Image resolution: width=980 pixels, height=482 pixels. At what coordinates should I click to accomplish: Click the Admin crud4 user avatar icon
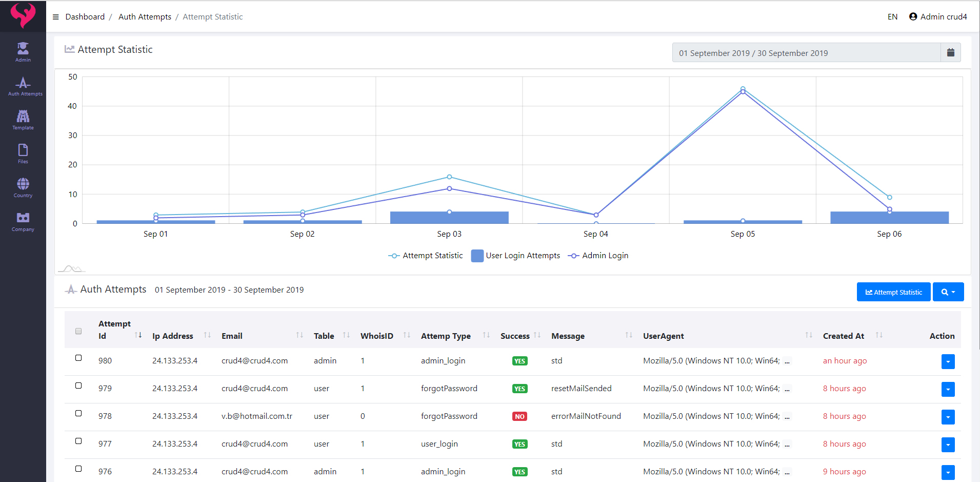[x=913, y=16]
